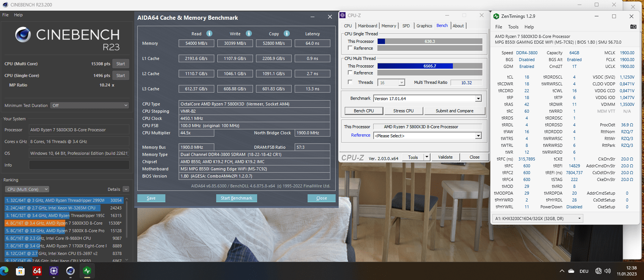The width and height of the screenshot is (644, 280).
Task: Click the Bench CPU button
Action: coord(364,111)
